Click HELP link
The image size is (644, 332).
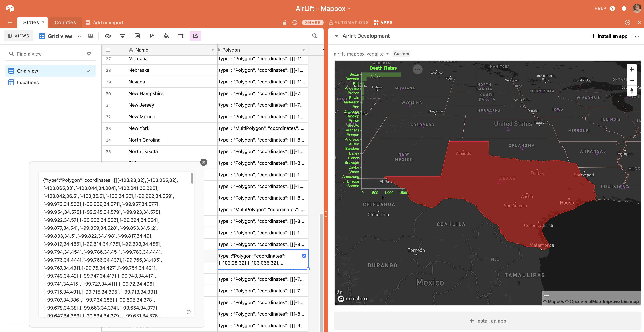tap(600, 9)
